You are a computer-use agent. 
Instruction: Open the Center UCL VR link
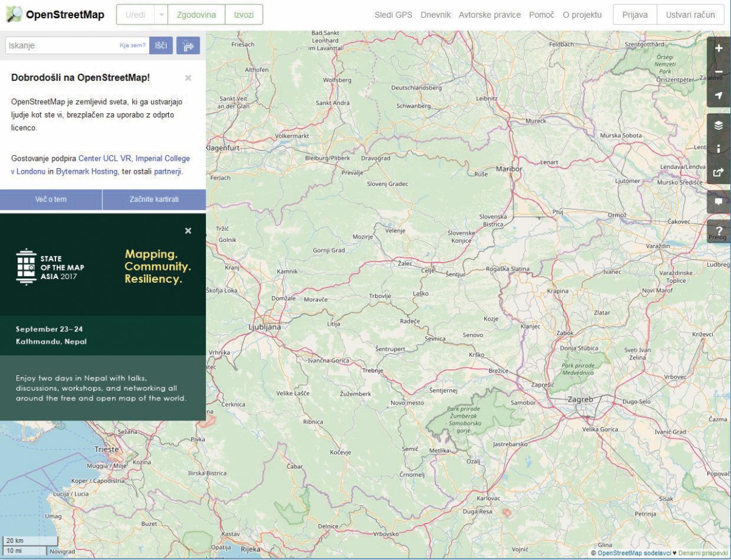tap(105, 158)
